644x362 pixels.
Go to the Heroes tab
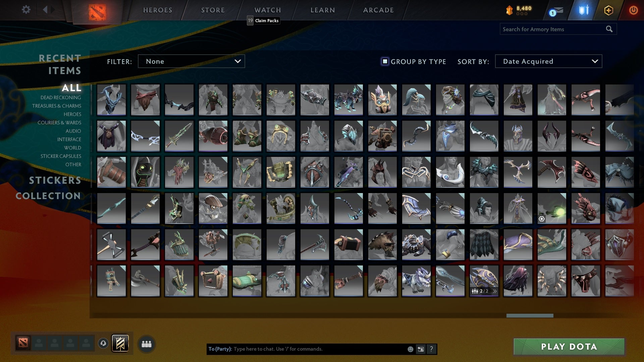tap(158, 10)
